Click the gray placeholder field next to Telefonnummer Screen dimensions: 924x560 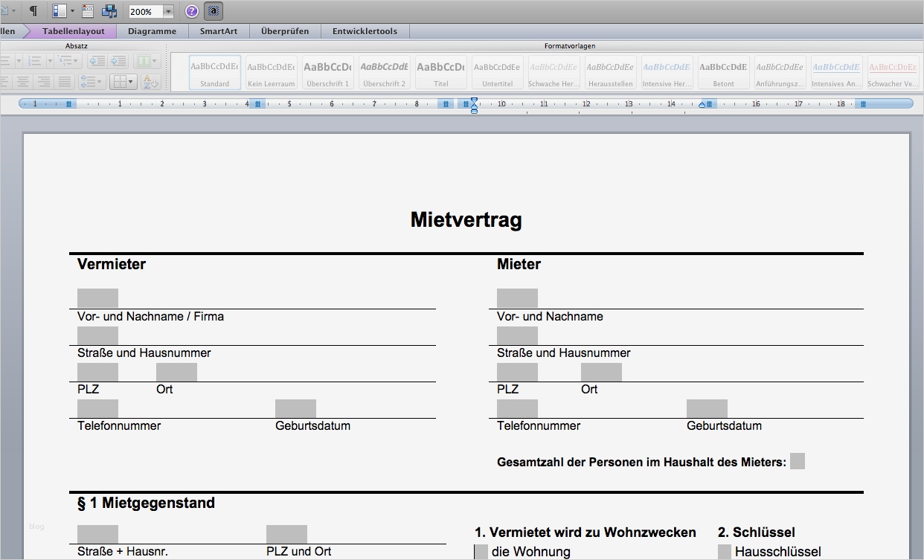click(97, 408)
